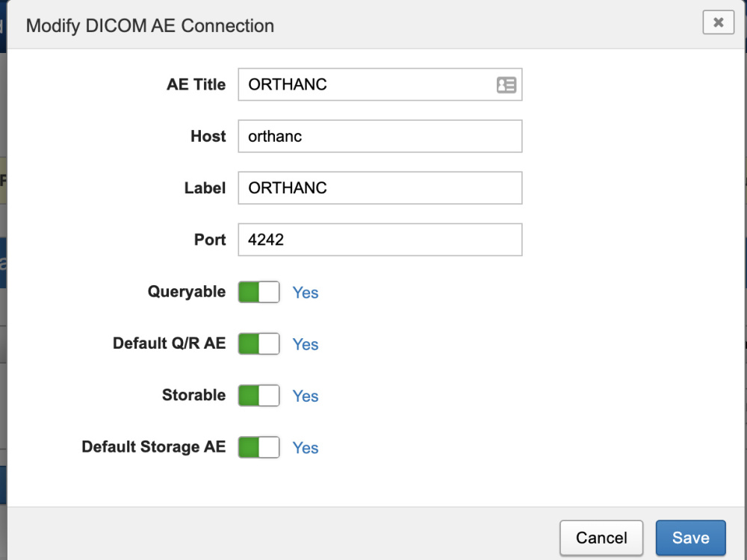Click the Host field label
The height and width of the screenshot is (560, 747).
pos(208,136)
